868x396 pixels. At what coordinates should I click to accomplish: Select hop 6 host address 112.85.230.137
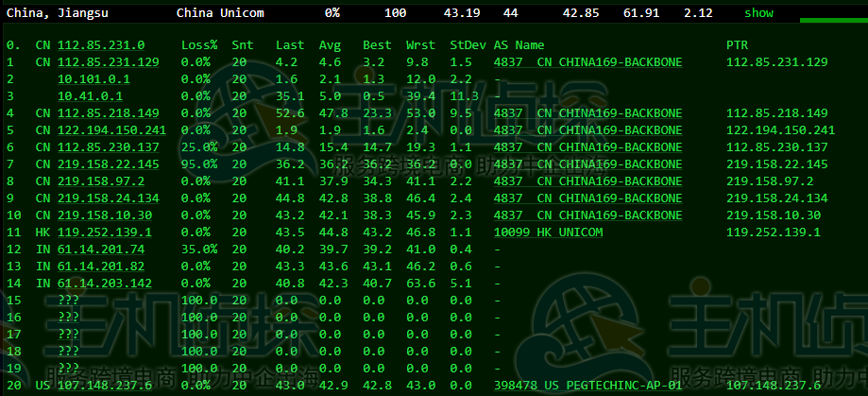tap(108, 147)
